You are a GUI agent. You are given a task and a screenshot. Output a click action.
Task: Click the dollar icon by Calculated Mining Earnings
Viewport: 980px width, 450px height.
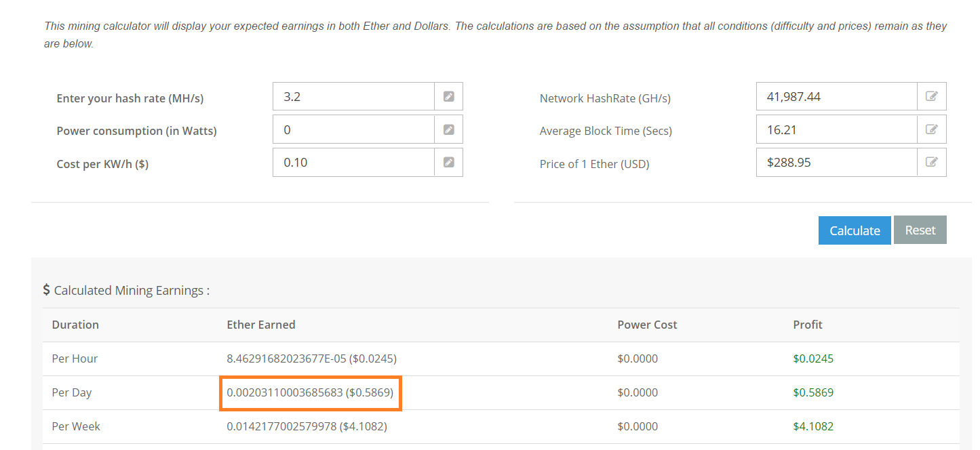pyautogui.click(x=46, y=290)
